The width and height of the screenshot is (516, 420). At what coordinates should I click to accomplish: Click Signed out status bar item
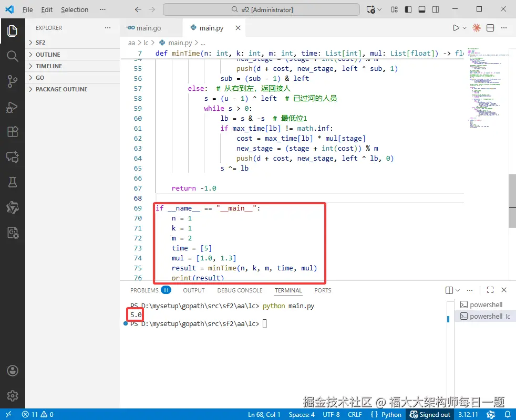430,414
